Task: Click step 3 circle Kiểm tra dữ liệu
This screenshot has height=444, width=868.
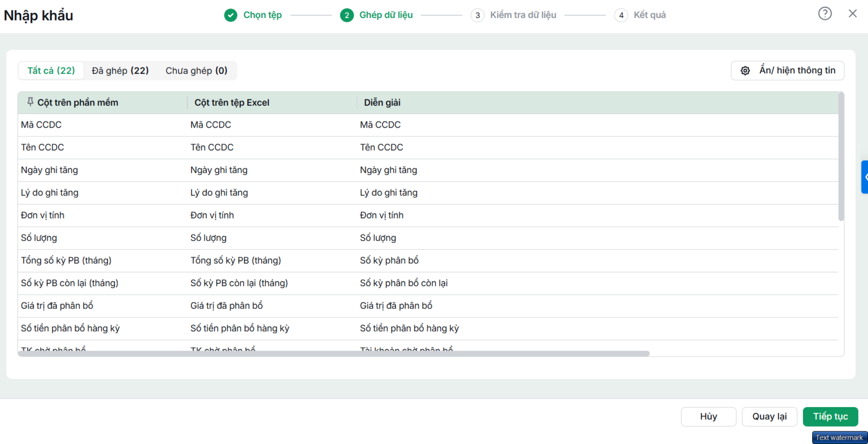Action: click(x=477, y=15)
